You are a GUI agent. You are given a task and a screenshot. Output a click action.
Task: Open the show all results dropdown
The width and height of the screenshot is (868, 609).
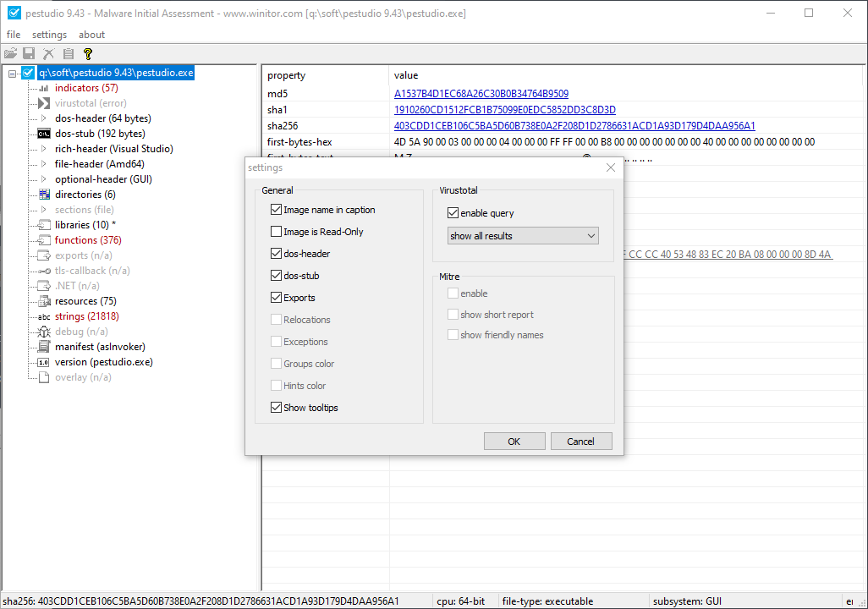coord(523,236)
